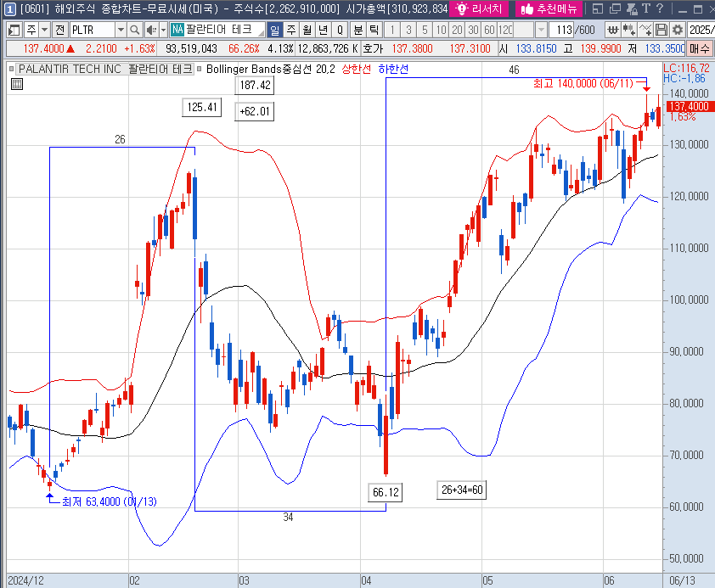The height and width of the screenshot is (588, 715).
Task: Select the monthly '월' period toggle
Action: click(x=307, y=31)
